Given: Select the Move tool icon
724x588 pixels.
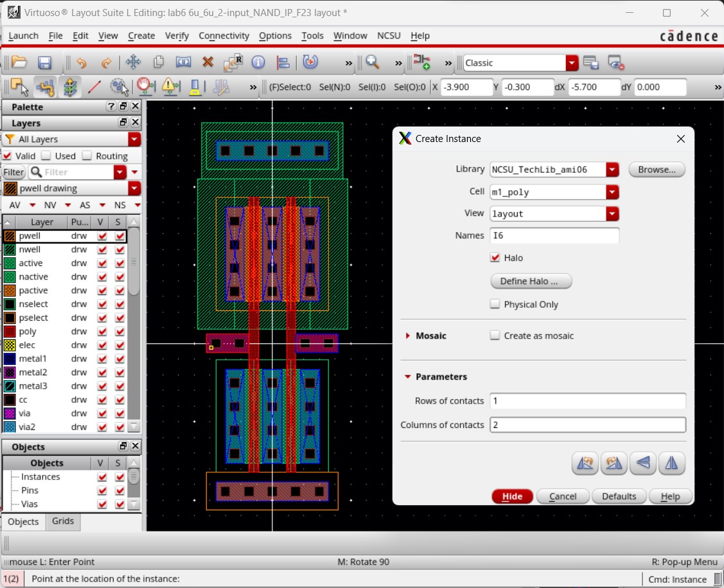Looking at the screenshot, I should pos(133,62).
